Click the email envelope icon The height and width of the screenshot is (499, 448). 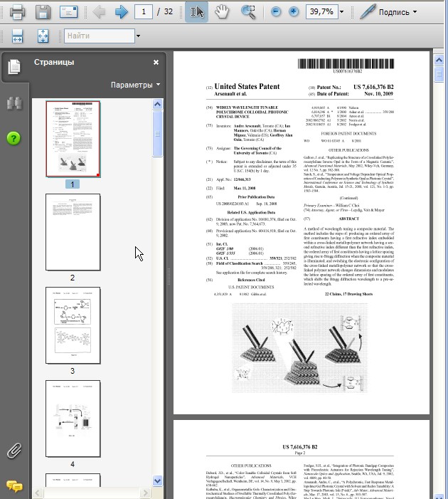point(68,12)
